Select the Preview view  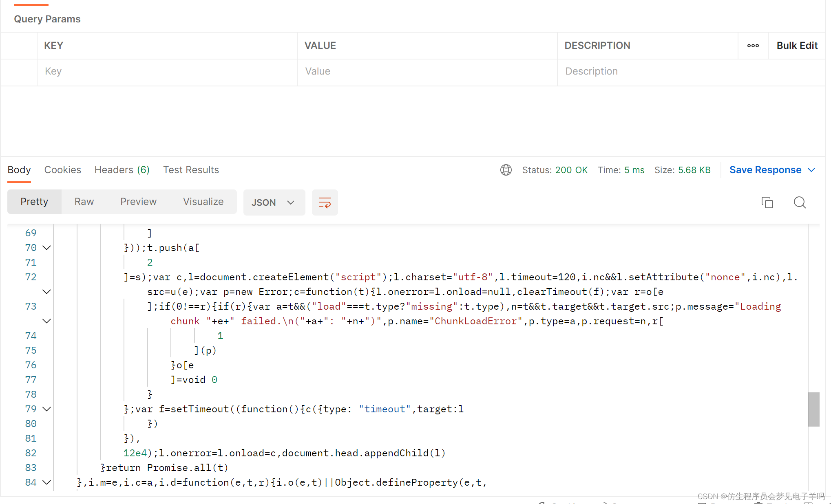[138, 202]
